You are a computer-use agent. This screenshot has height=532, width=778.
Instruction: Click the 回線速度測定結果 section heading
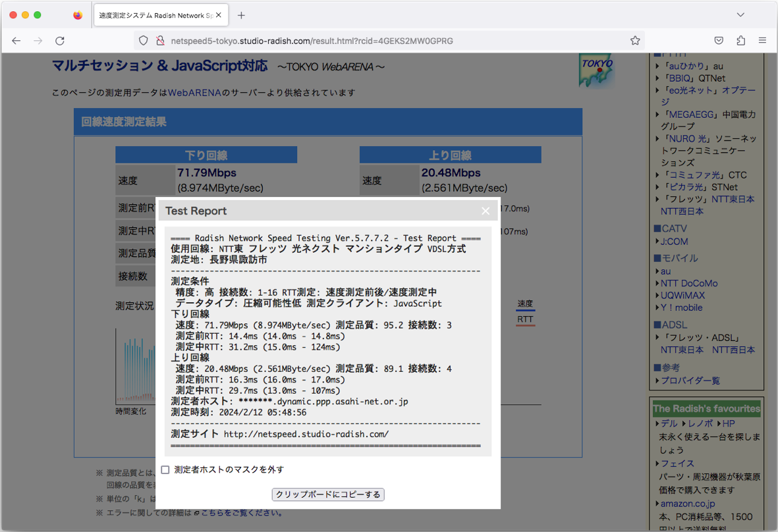point(124,122)
